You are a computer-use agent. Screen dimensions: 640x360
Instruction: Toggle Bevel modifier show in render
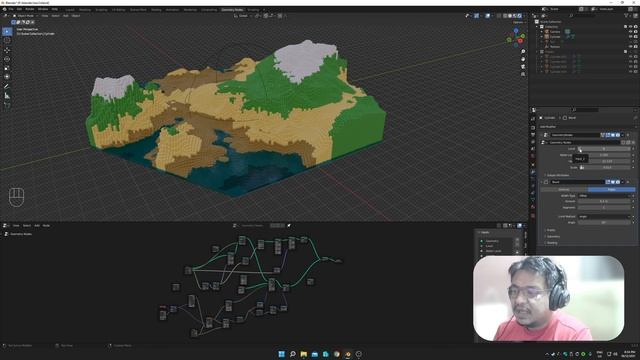(x=618, y=182)
